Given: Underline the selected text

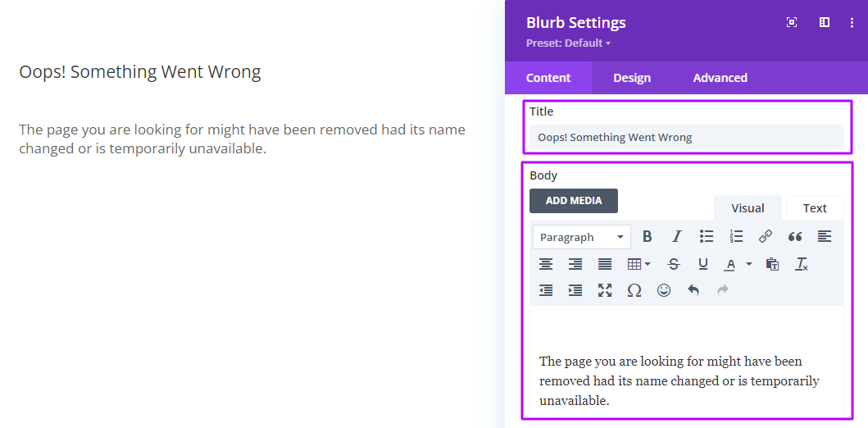Looking at the screenshot, I should [x=703, y=264].
